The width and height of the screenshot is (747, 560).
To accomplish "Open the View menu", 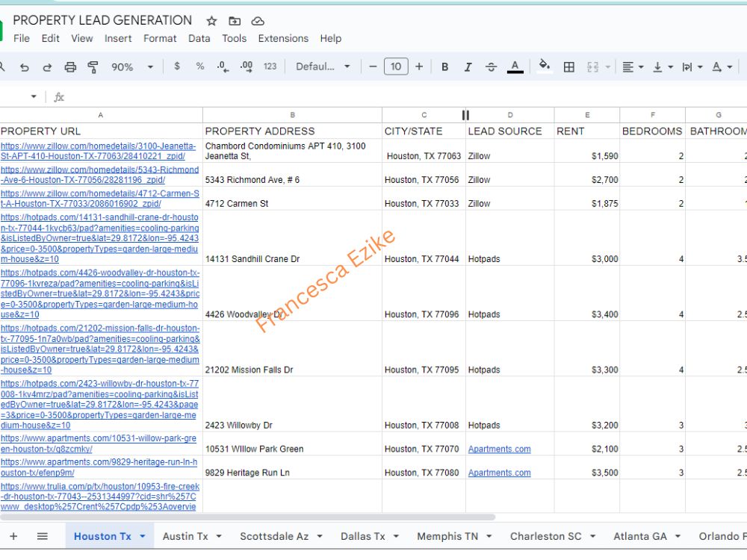I will (82, 39).
